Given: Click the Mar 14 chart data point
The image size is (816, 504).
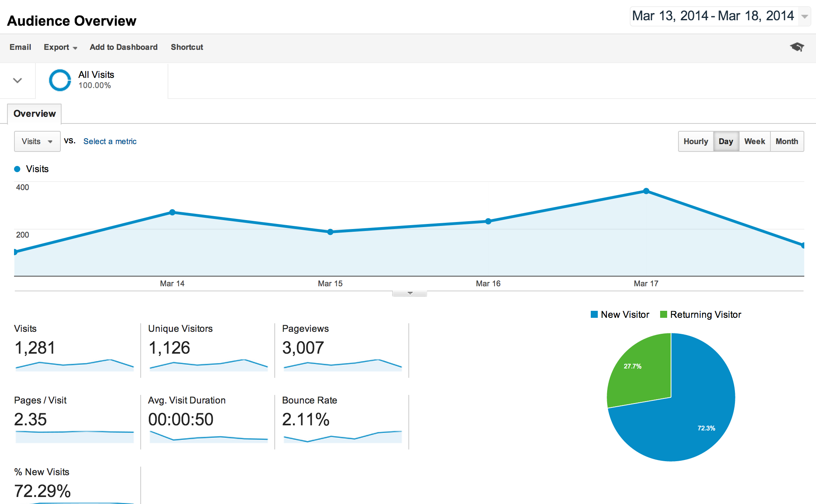Looking at the screenshot, I should coord(172,212).
